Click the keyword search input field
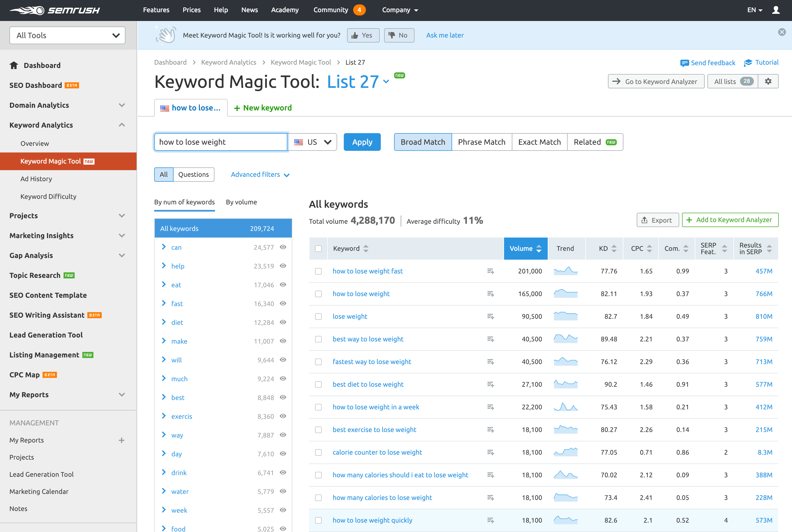Image resolution: width=792 pixels, height=532 pixels. click(x=221, y=142)
